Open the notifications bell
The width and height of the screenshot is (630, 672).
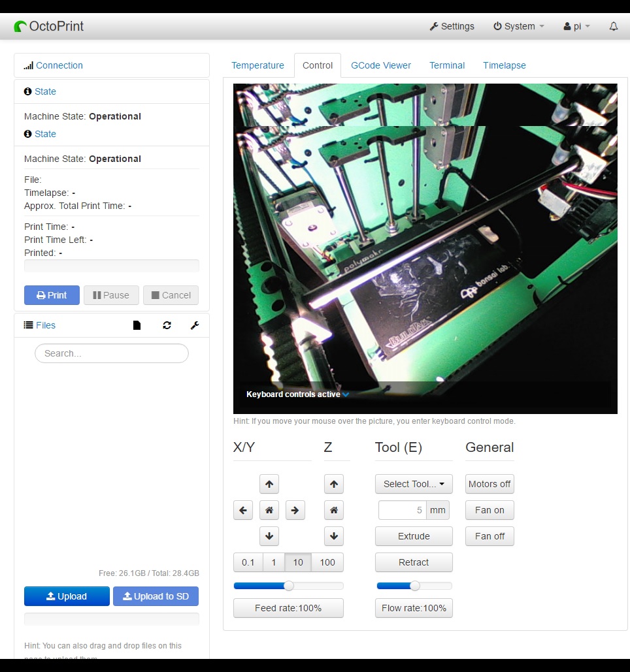point(612,26)
